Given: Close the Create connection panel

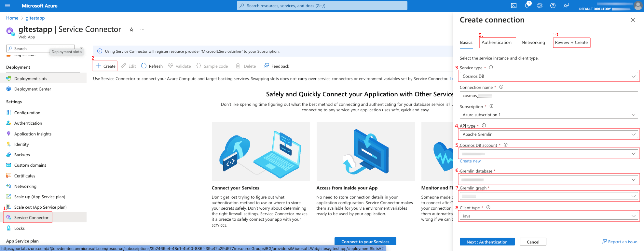Looking at the screenshot, I should point(633,20).
